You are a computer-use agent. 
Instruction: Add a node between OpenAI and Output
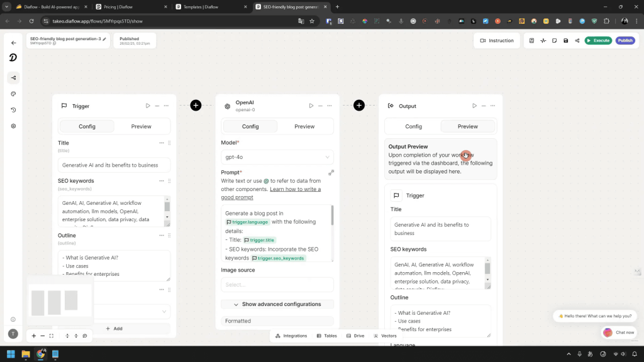(x=359, y=106)
